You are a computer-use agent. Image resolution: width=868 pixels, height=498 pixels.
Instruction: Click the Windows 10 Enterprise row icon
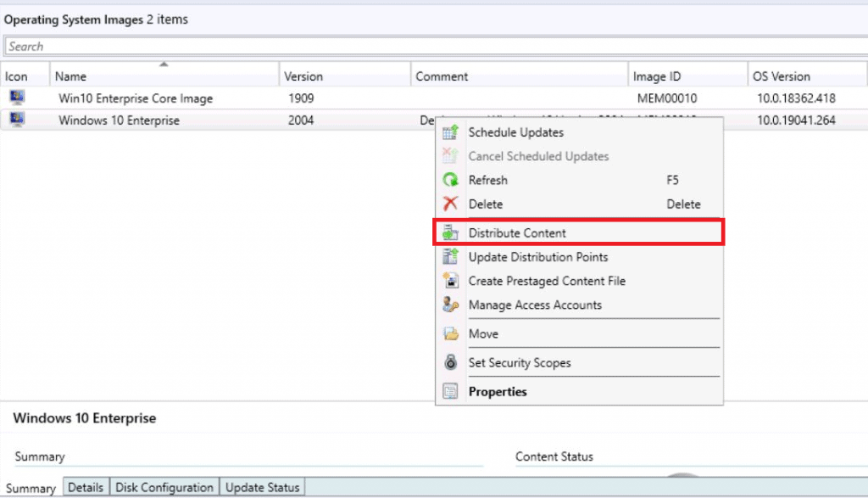17,119
